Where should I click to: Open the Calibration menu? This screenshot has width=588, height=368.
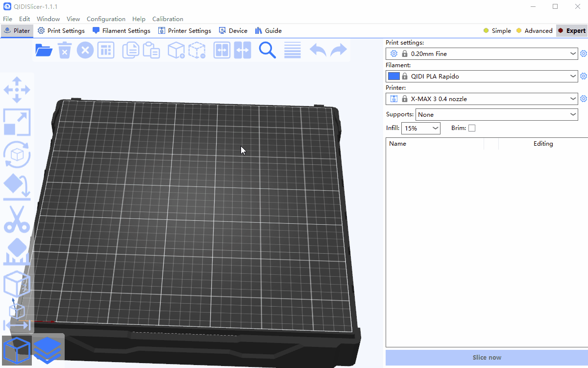(168, 19)
